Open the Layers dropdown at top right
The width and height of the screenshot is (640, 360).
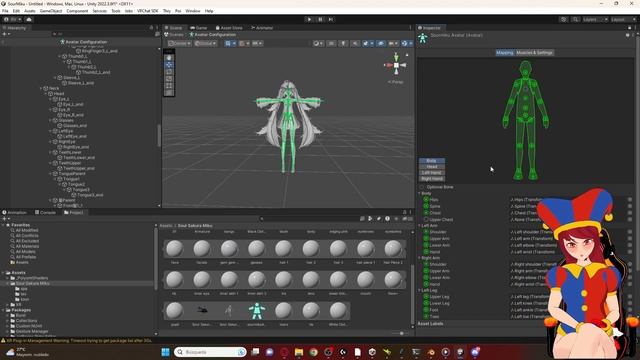click(x=595, y=19)
